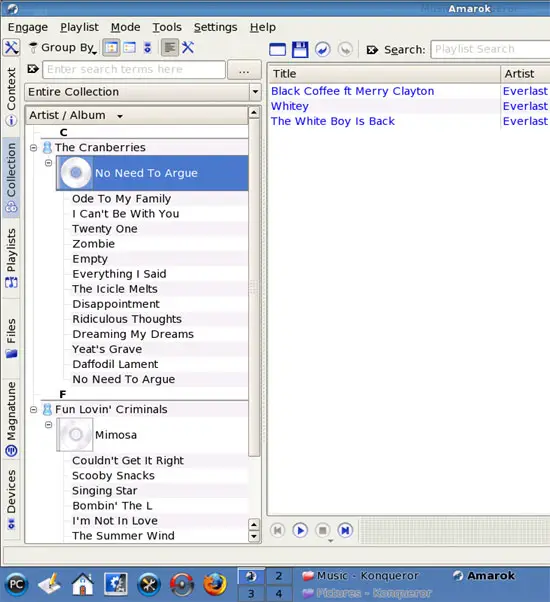Toggle flat view mode in collection toolbar

129,48
